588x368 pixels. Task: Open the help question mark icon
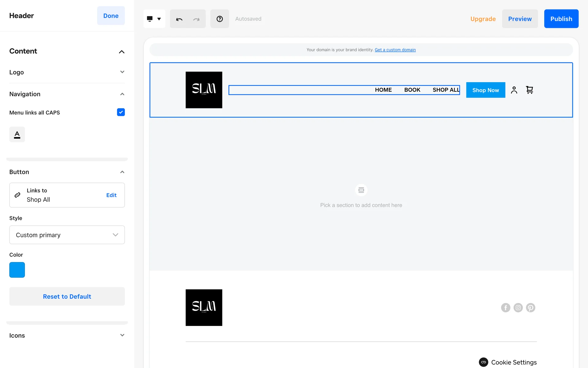click(x=220, y=19)
